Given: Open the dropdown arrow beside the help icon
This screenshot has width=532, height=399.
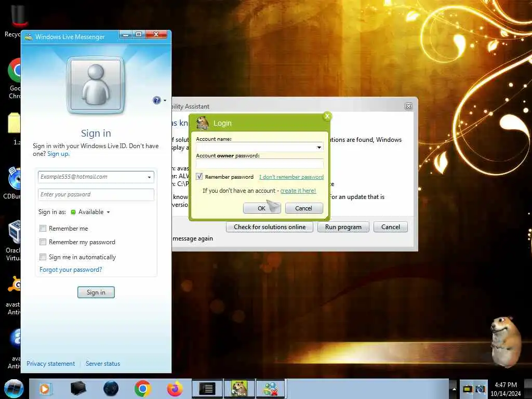Looking at the screenshot, I should 165,100.
